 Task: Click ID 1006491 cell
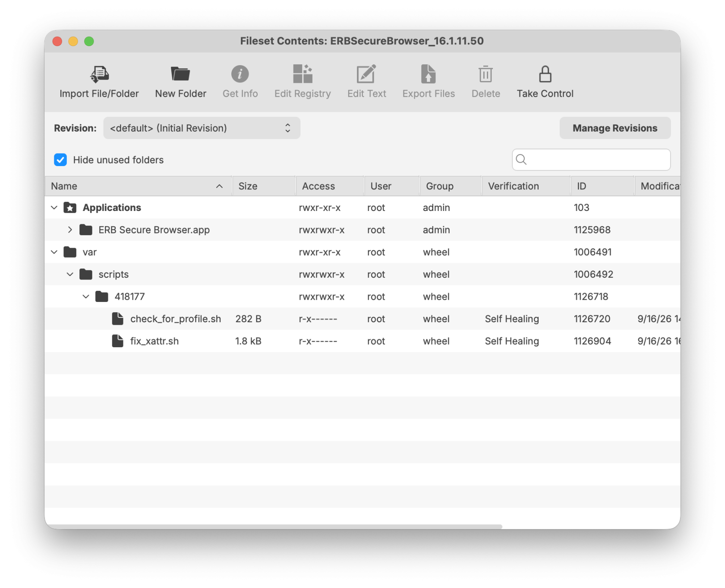tap(593, 252)
